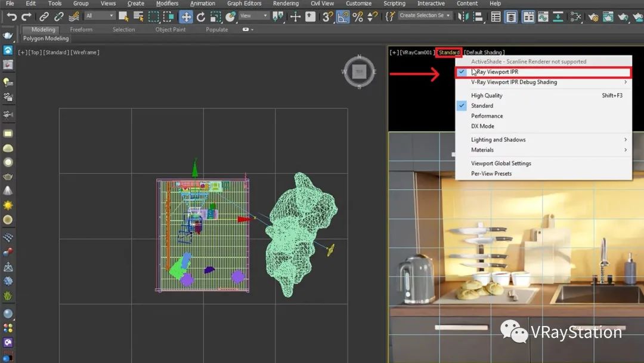Click the Select and Link chain icon
This screenshot has width=644, height=363.
coord(44,16)
